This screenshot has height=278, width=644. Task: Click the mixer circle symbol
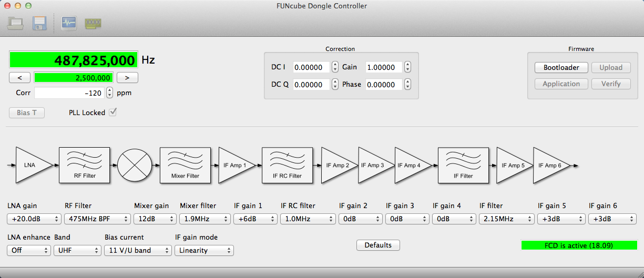coord(134,165)
